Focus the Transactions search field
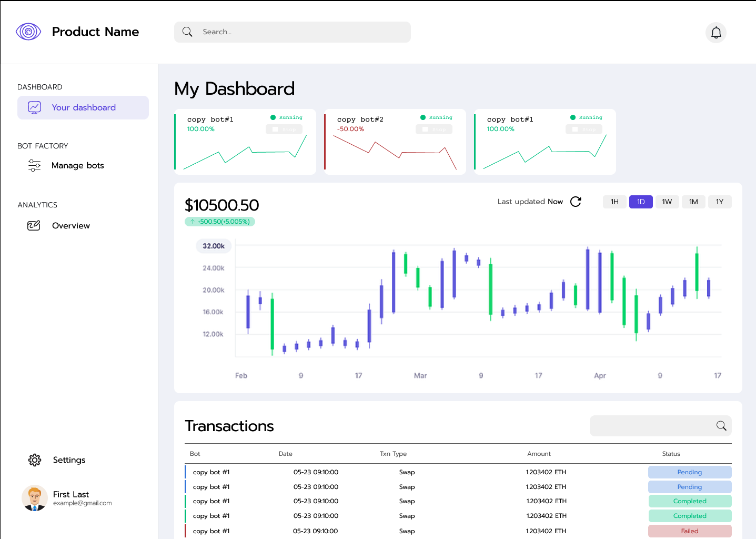Viewport: 756px width, 539px height. 661,426
